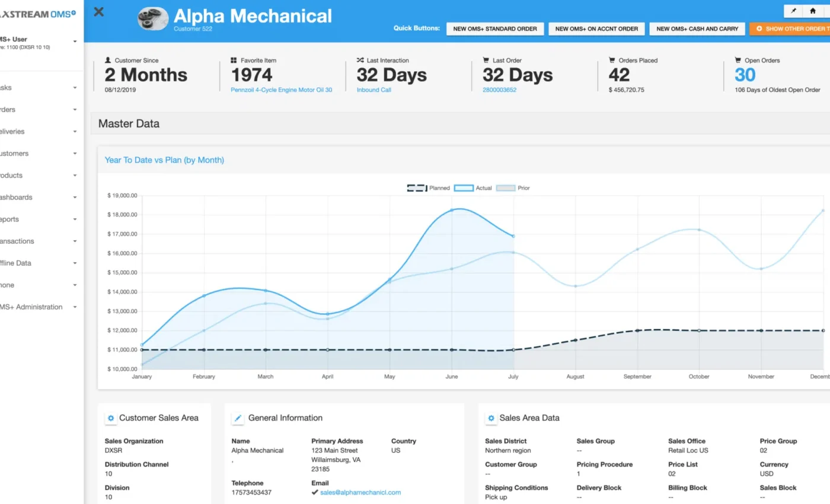This screenshot has width=830, height=504.
Task: Expand the Dashboards sidebar menu
Action: pyautogui.click(x=75, y=197)
